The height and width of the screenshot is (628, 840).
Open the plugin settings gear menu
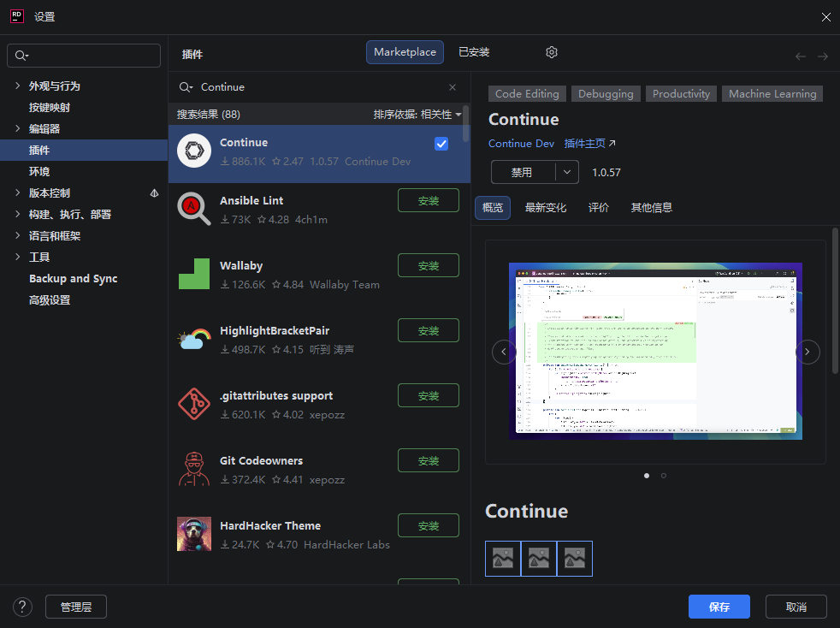pyautogui.click(x=552, y=52)
